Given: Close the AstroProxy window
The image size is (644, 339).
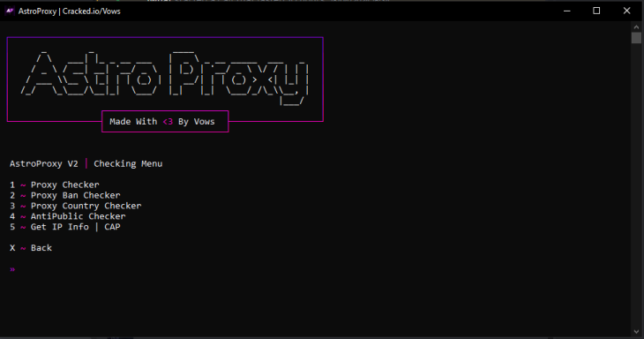Looking at the screenshot, I should 626,11.
